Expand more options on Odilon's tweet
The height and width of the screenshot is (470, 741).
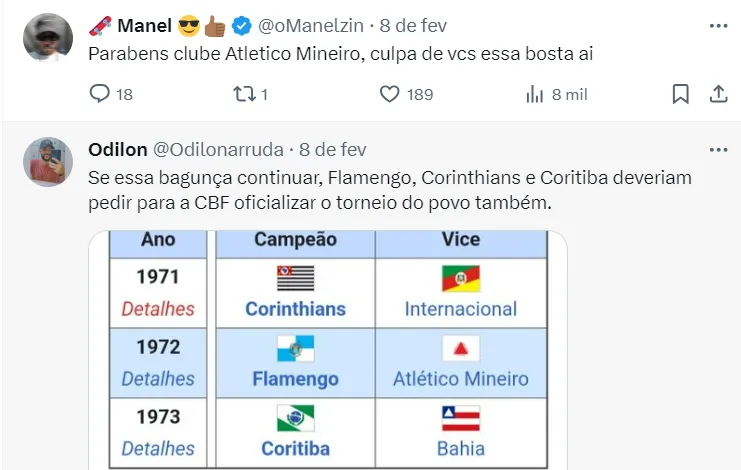coord(718,150)
